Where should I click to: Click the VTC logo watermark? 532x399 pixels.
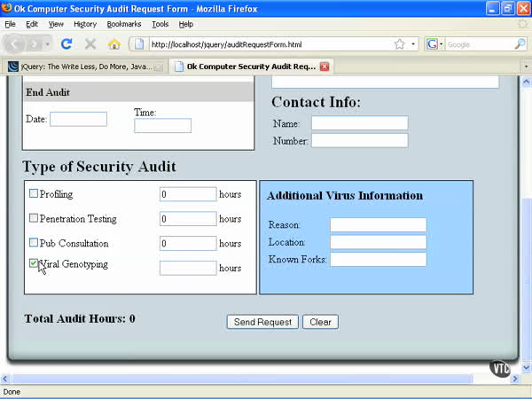point(501,368)
